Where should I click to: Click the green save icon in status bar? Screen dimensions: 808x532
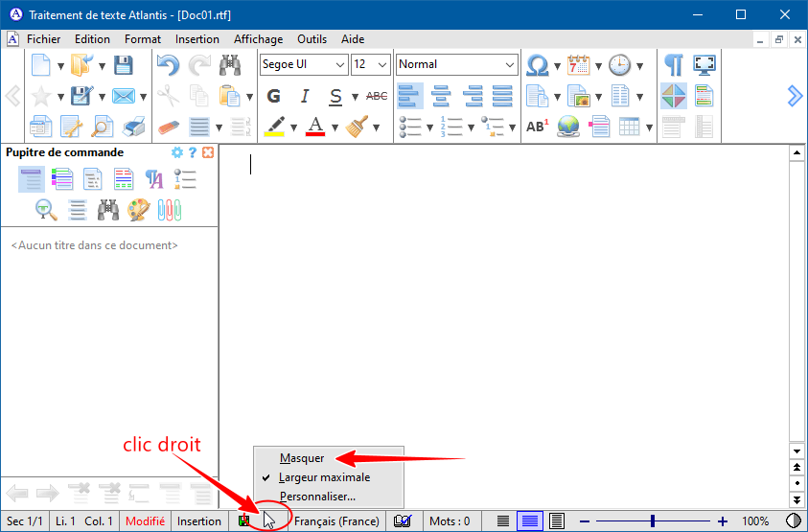[x=244, y=521]
